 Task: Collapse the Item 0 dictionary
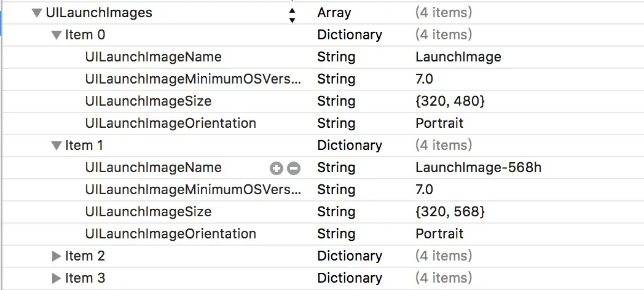click(x=57, y=35)
